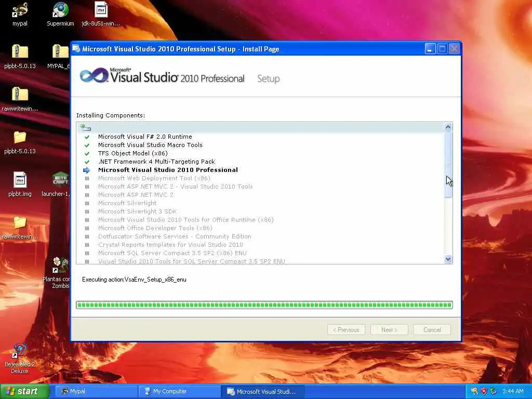The width and height of the screenshot is (532, 399).
Task: Click the Visual Studio infinity logo
Action: pyautogui.click(x=94, y=75)
